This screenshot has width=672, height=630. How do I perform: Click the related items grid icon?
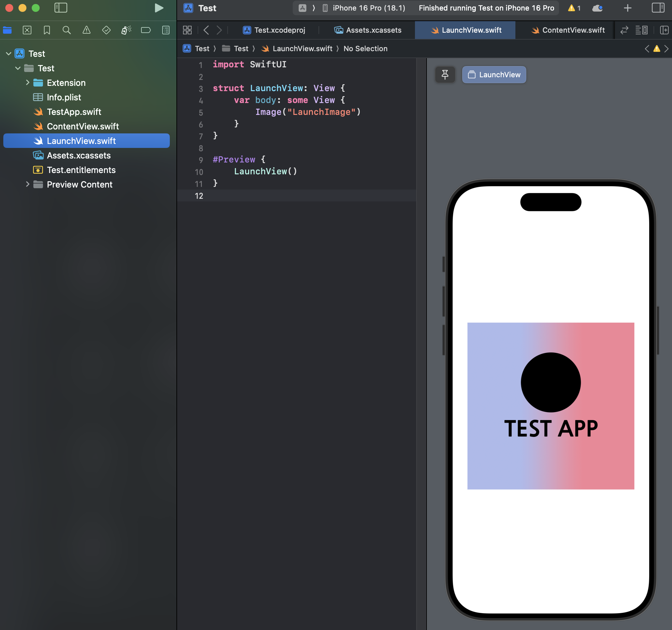coord(187,30)
